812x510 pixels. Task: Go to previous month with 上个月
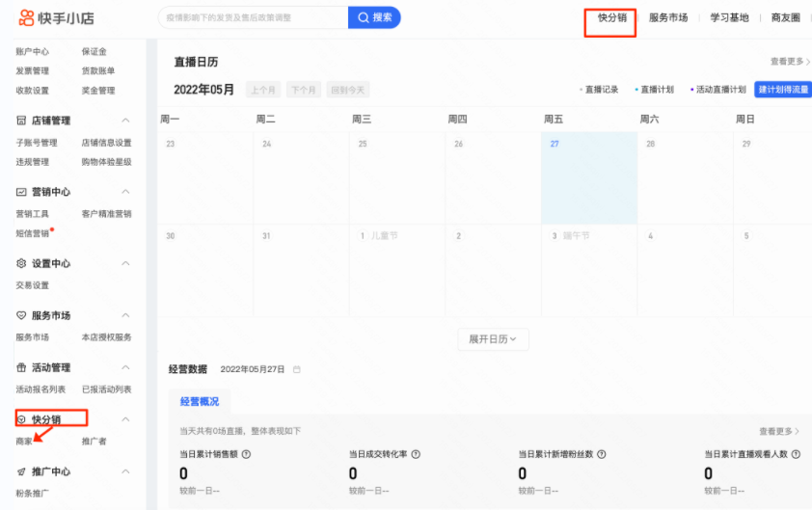pos(263,90)
